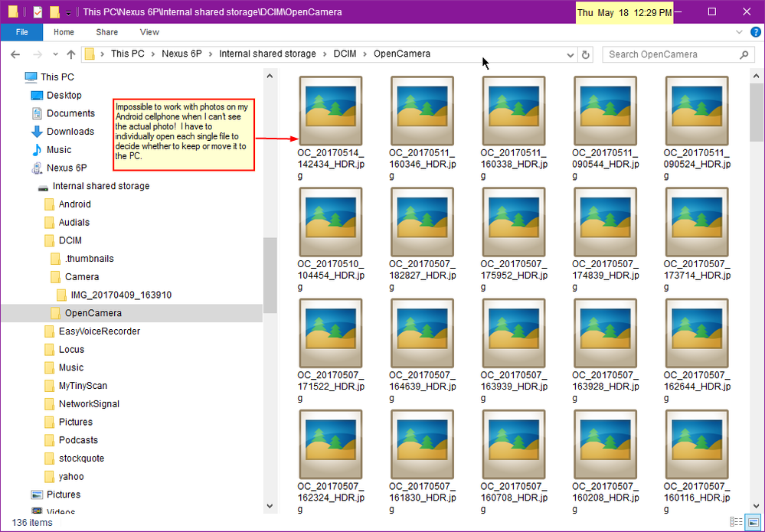Open the .thumbnails folder in tree

(90, 259)
